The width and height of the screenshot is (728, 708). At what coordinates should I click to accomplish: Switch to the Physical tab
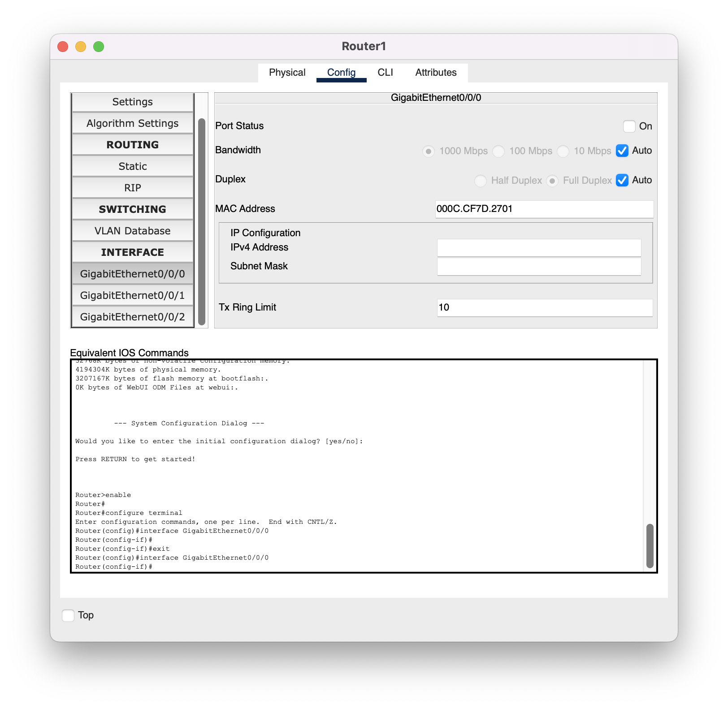tap(287, 73)
